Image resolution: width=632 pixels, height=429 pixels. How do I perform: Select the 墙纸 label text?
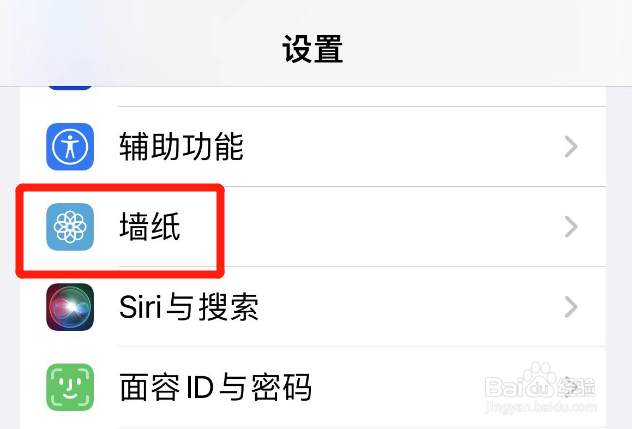150,227
